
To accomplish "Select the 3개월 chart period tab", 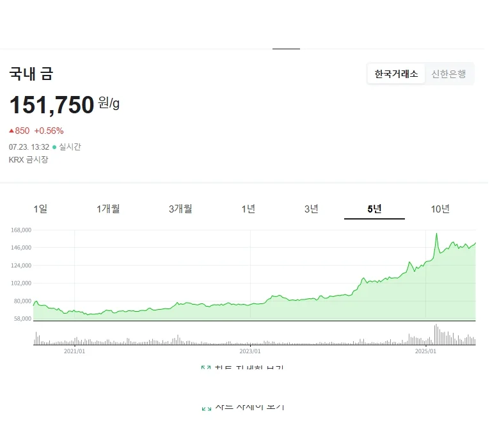I will click(x=180, y=209).
